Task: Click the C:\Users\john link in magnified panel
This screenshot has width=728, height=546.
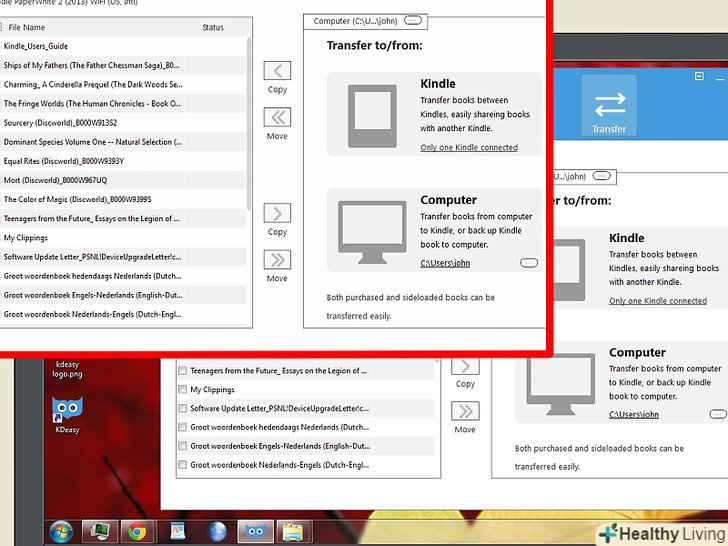Action: [445, 263]
